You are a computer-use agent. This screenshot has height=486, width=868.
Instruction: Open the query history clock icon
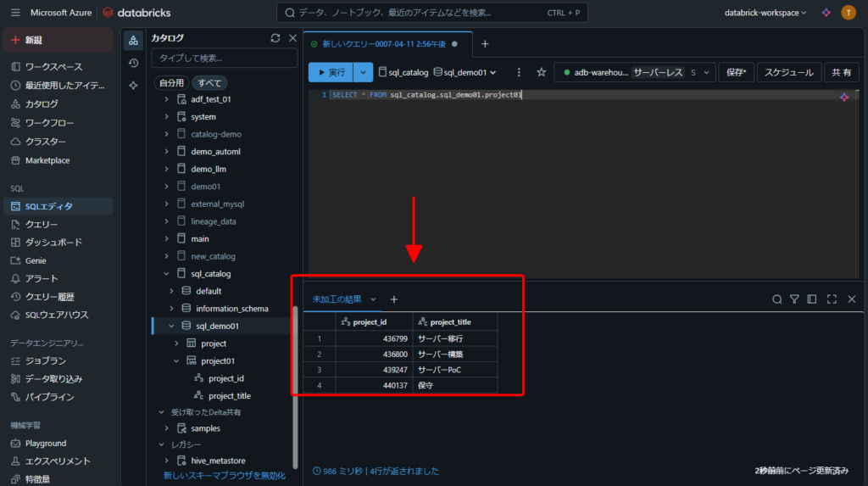[133, 63]
